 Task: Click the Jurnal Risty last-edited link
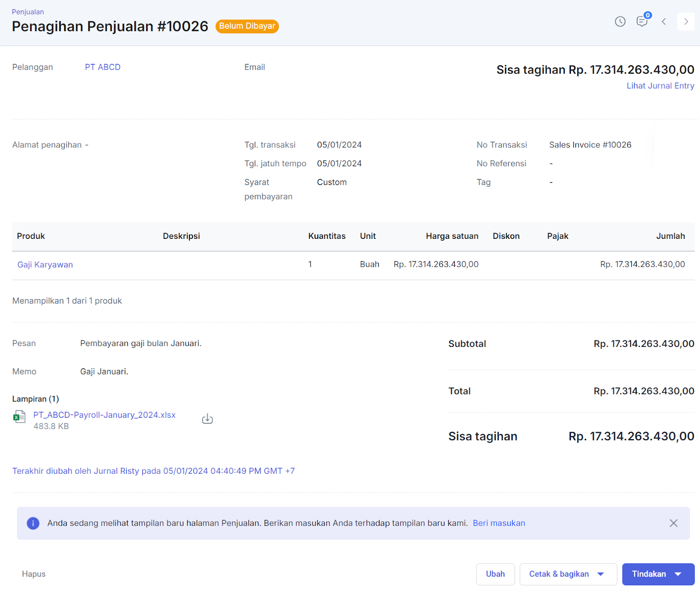click(116, 471)
